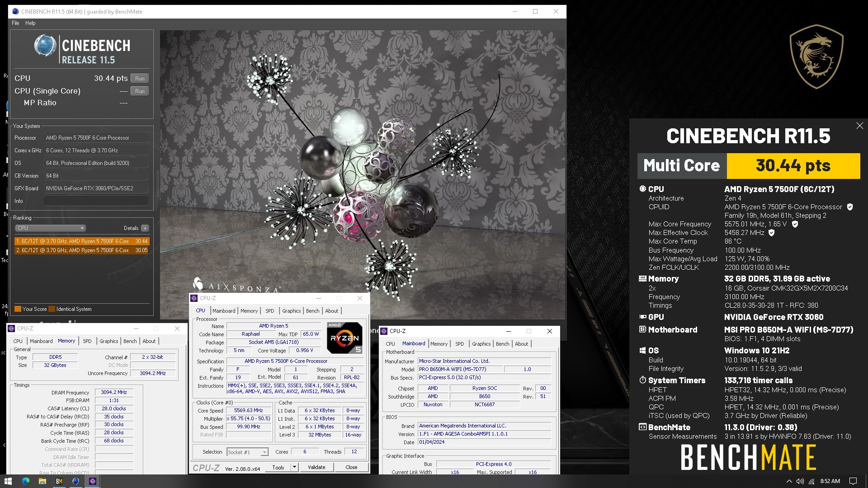The height and width of the screenshot is (488, 868).
Task: Click the CPU-Z Mainboard window title icon
Action: (384, 331)
